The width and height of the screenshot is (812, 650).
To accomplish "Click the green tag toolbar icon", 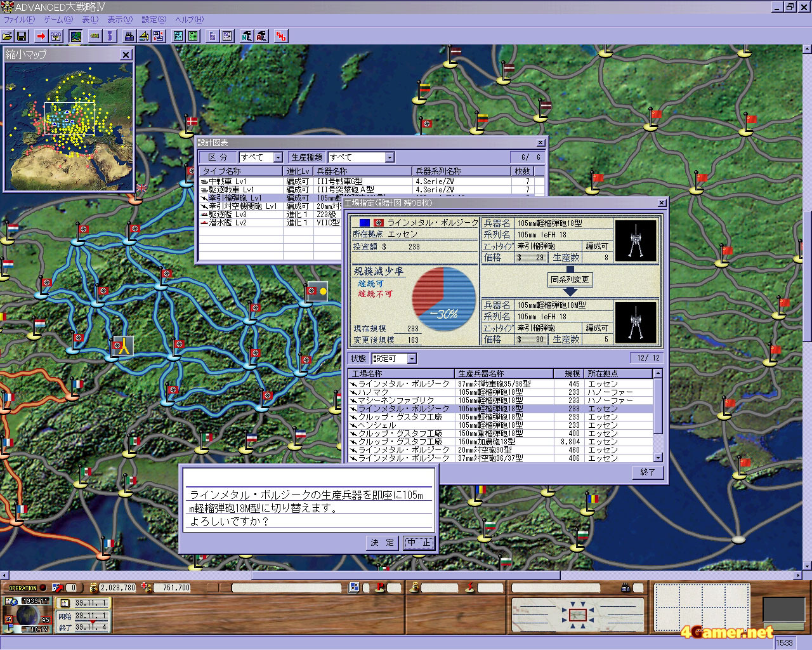I will point(95,36).
